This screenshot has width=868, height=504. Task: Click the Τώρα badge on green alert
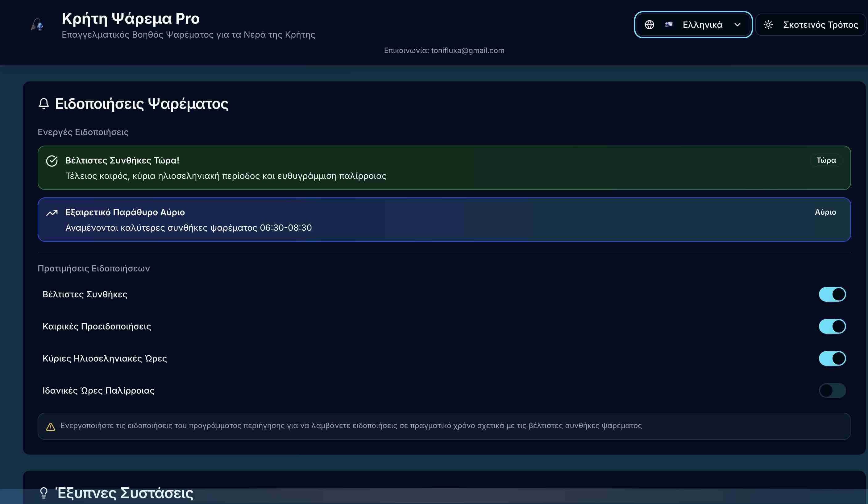(x=826, y=160)
